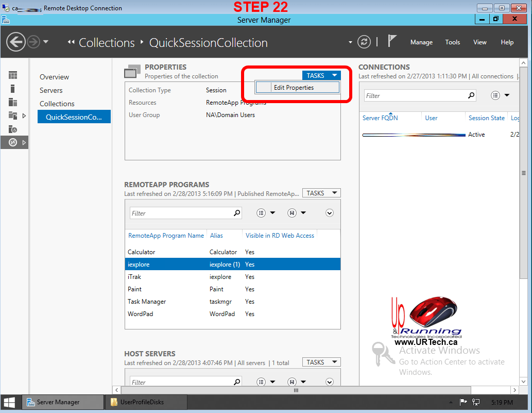Sort by RemoteApp Program Name column
The height and width of the screenshot is (413, 532).
point(166,236)
